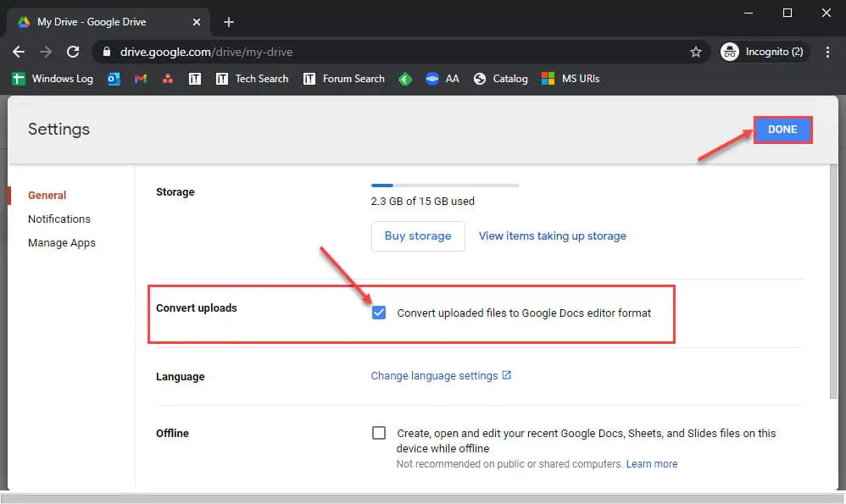Open View items taking up storage

coord(553,236)
